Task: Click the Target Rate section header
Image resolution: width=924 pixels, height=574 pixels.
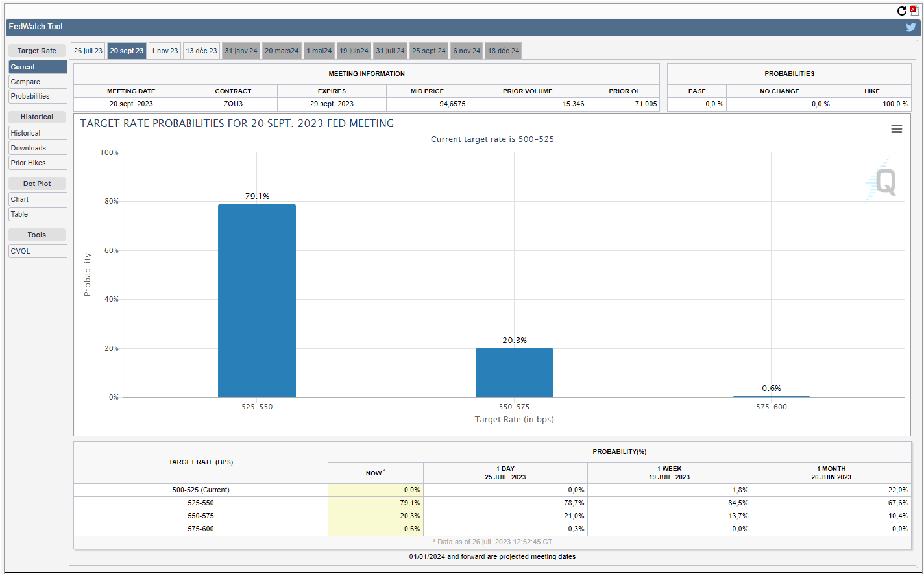Action: point(37,51)
